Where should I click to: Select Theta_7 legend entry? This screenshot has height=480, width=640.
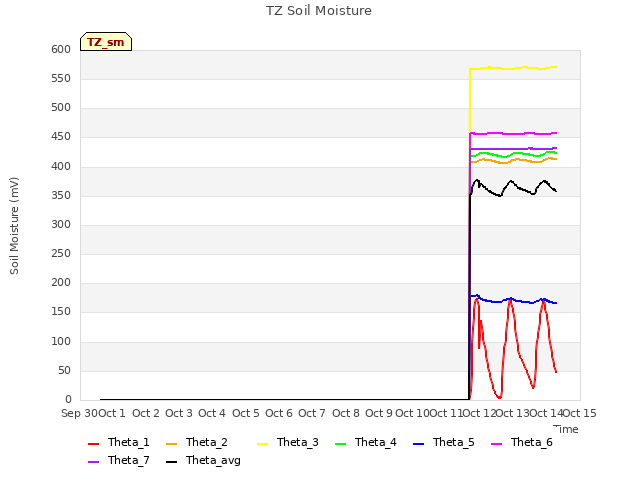tap(119, 460)
